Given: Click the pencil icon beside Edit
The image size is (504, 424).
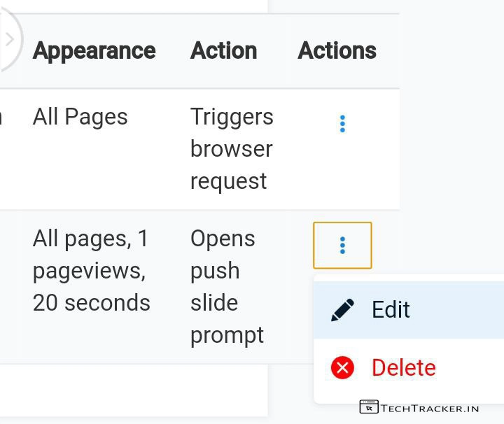Looking at the screenshot, I should point(342,310).
